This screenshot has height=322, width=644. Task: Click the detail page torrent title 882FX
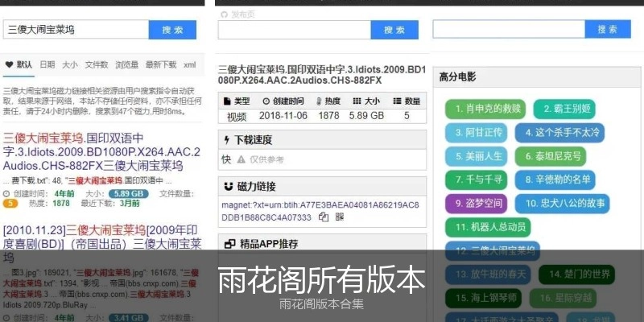(322, 75)
